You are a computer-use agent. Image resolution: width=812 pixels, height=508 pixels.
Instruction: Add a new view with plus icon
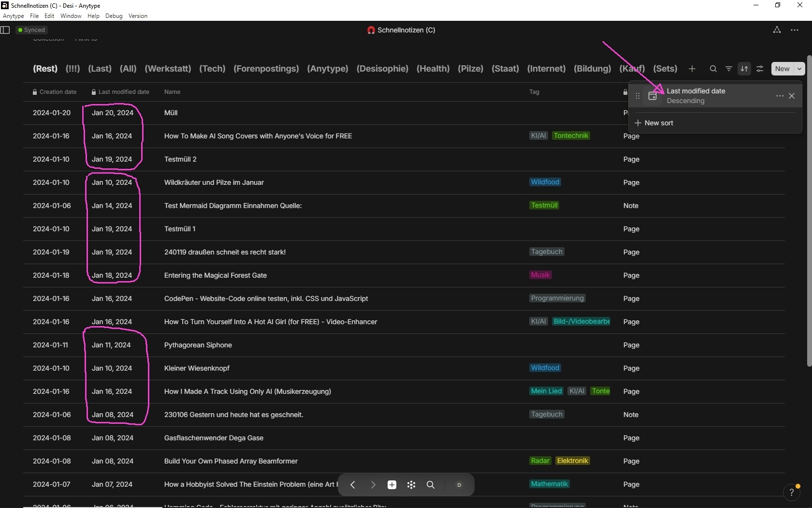coord(692,69)
